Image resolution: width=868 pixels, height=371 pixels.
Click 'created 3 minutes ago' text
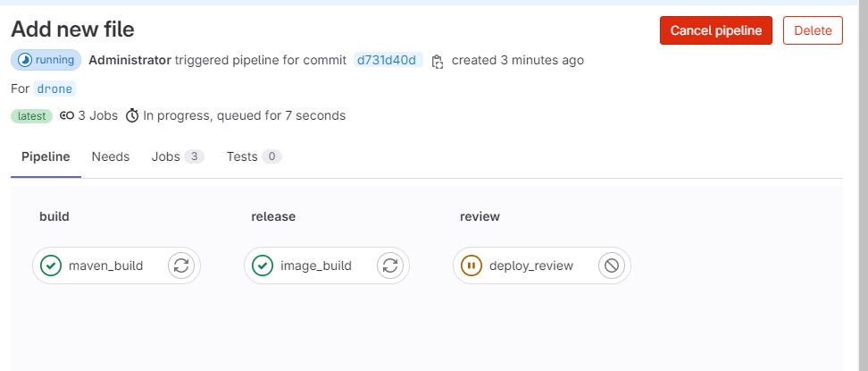point(518,60)
